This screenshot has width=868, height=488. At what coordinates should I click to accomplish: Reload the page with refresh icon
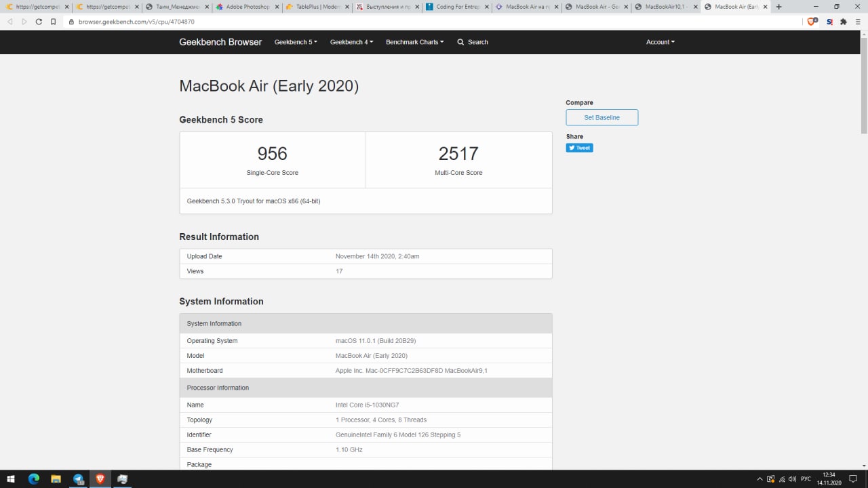coord(39,22)
